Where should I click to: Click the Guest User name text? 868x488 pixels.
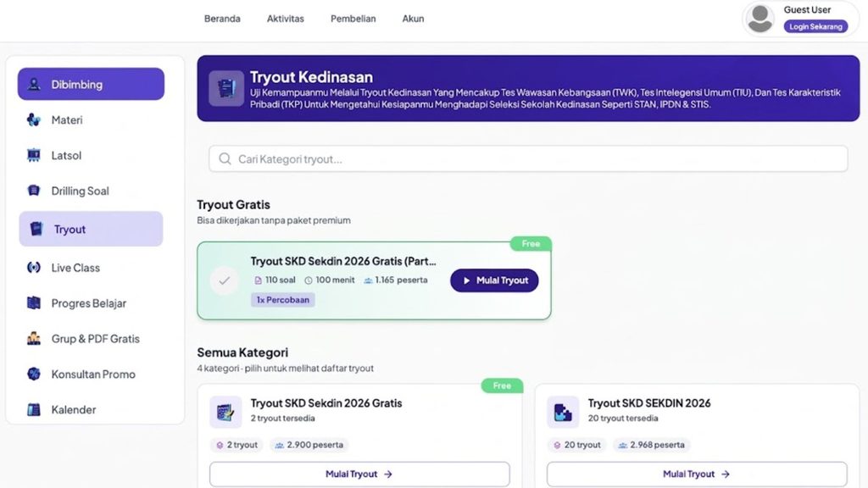tap(807, 9)
